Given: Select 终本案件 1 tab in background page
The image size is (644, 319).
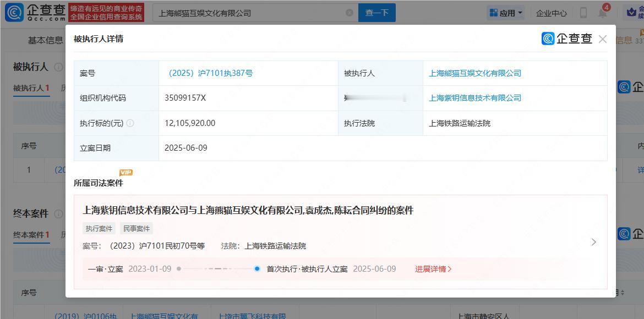Looking at the screenshot, I should pos(31,235).
